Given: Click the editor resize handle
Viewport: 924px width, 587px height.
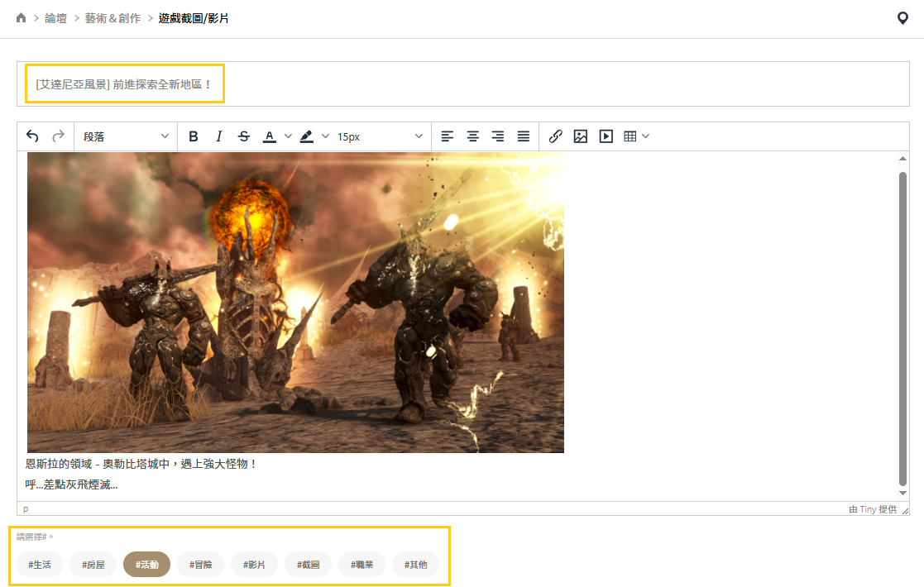Looking at the screenshot, I should [x=905, y=510].
